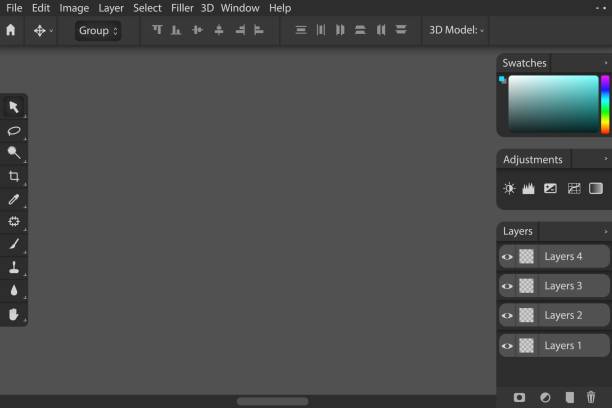This screenshot has height=408, width=612.
Task: Click align horizontal centers icon
Action: point(197,30)
